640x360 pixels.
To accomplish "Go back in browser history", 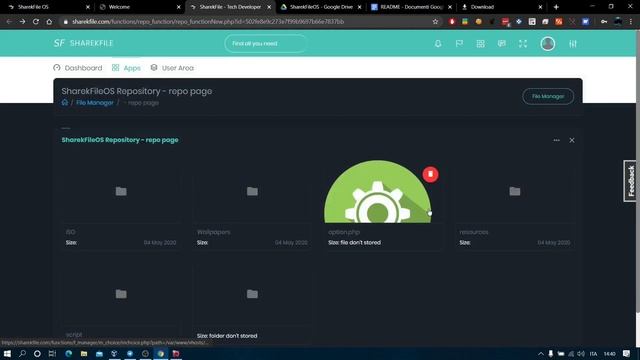I will (x=9, y=22).
